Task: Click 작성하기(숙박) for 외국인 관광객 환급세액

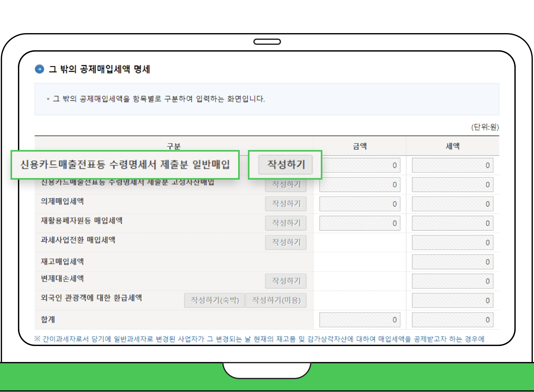Action: pos(214,300)
